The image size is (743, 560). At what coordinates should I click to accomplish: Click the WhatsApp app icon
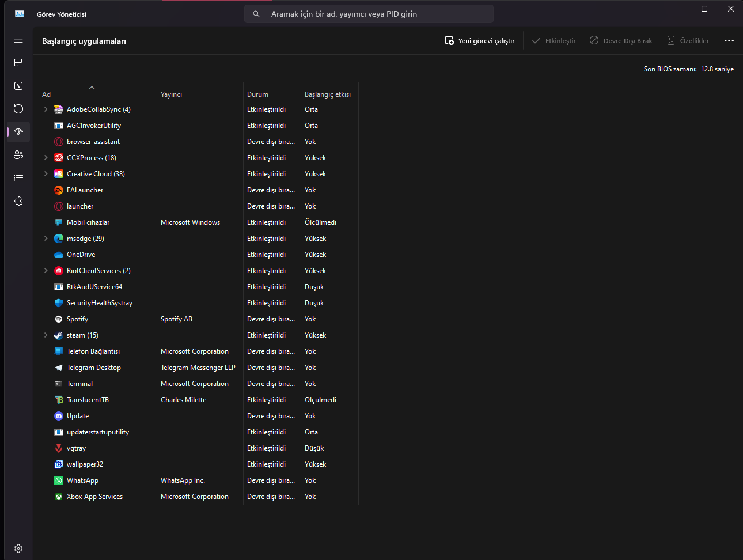point(59,480)
